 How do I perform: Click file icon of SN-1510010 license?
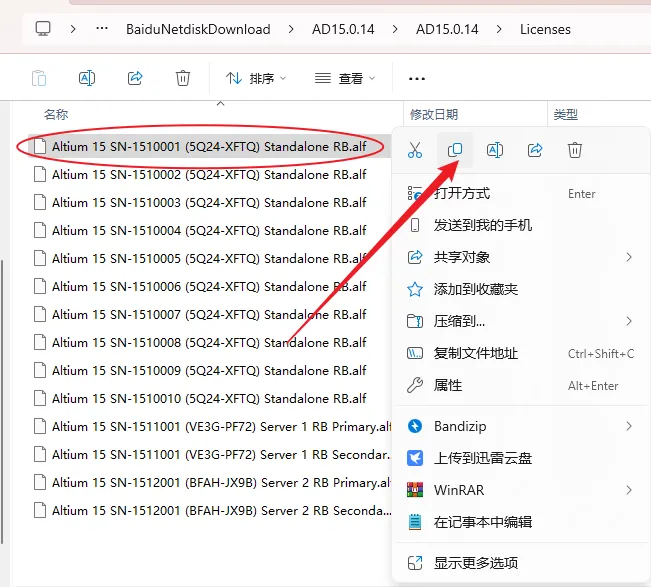click(x=40, y=399)
